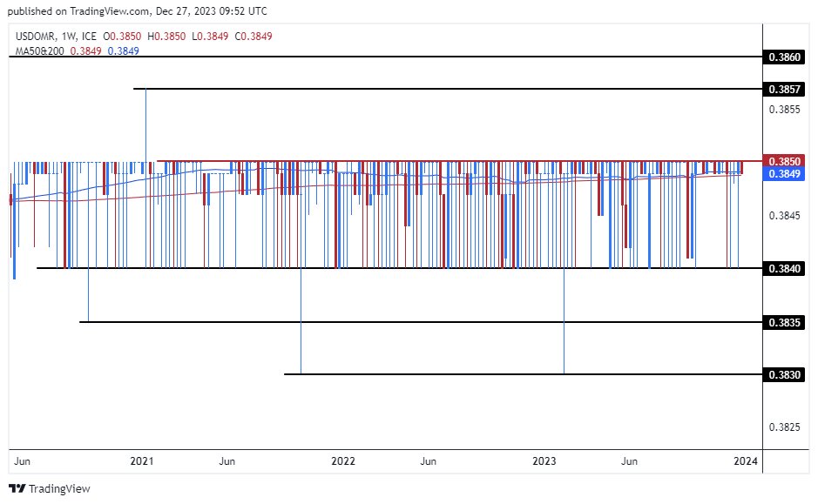This screenshot has width=818, height=504.
Task: Click the 0.3855 axis price tick
Action: [x=784, y=110]
